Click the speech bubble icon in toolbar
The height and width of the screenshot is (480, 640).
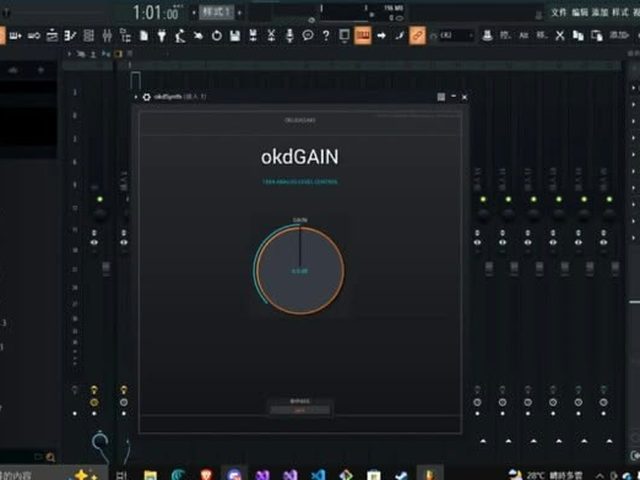tap(308, 36)
